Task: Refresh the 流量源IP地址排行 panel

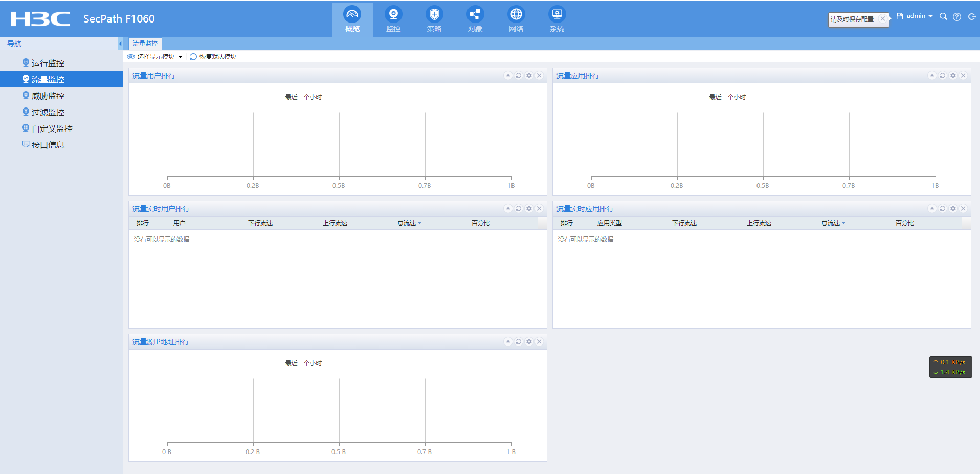Action: click(x=518, y=341)
